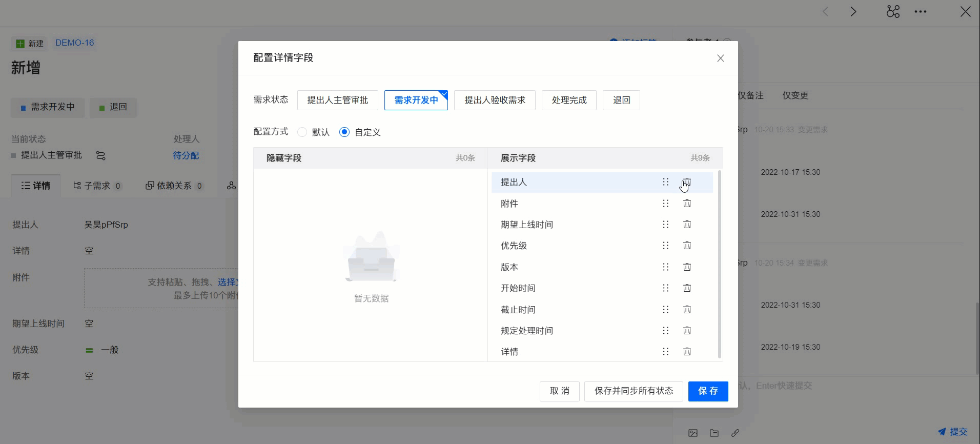Viewport: 980px width, 444px height.
Task: Click drag handle next to 开始时间
Action: point(665,288)
